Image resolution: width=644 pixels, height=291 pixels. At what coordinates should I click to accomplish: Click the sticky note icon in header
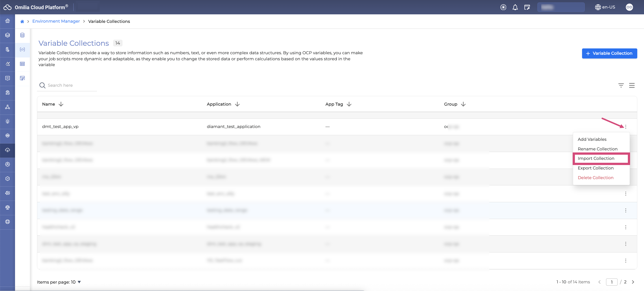[x=527, y=7]
